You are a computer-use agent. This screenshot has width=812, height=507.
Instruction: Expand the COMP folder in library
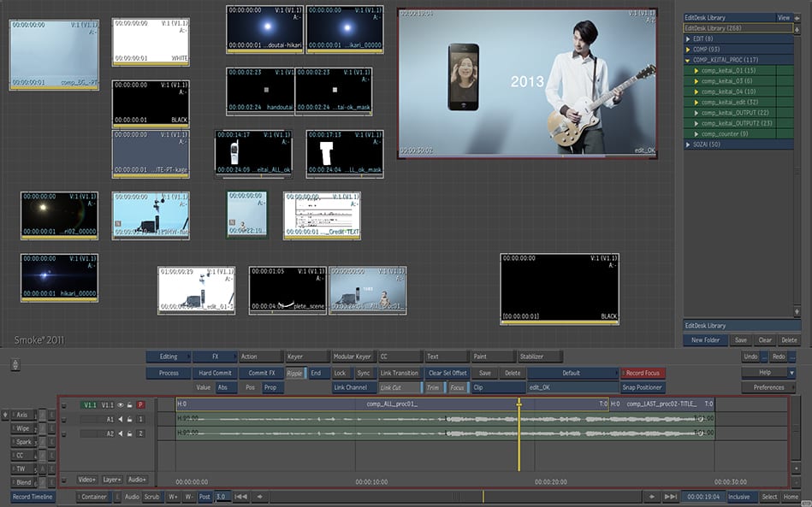(689, 50)
